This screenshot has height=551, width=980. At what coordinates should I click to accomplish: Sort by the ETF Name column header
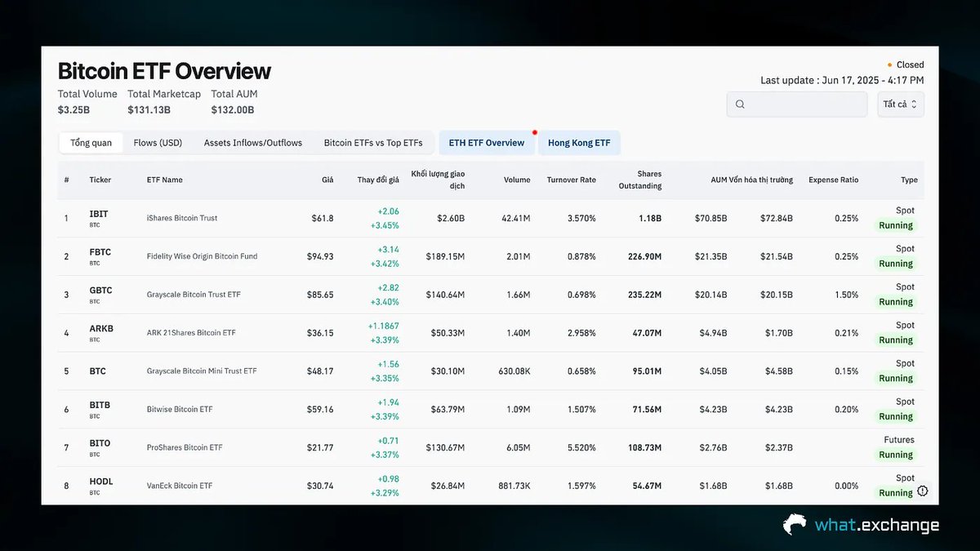point(165,180)
